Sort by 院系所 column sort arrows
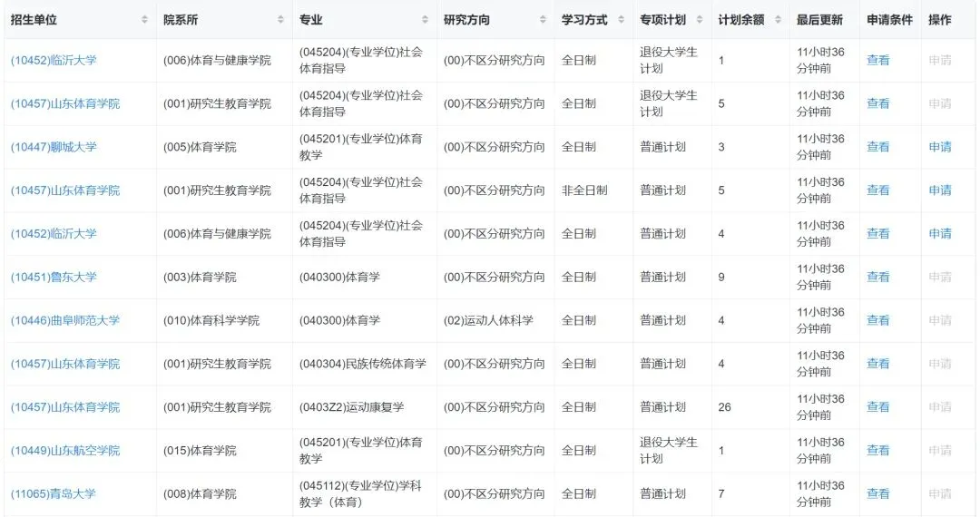The image size is (980, 517). (280, 19)
